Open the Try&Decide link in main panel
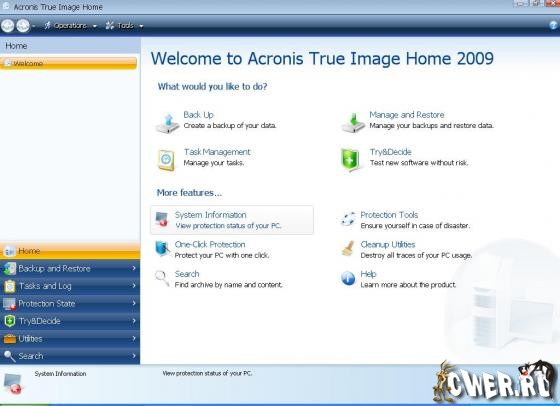560x406 pixels. coord(390,152)
